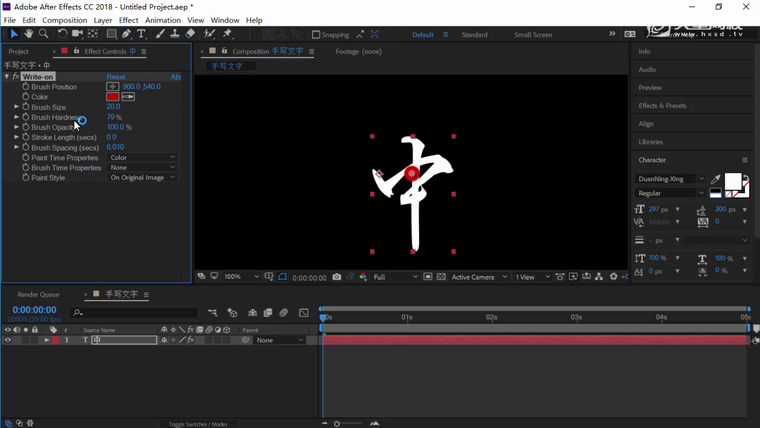Click the red Write-on color swatch
This screenshot has height=428, width=760.
point(113,97)
